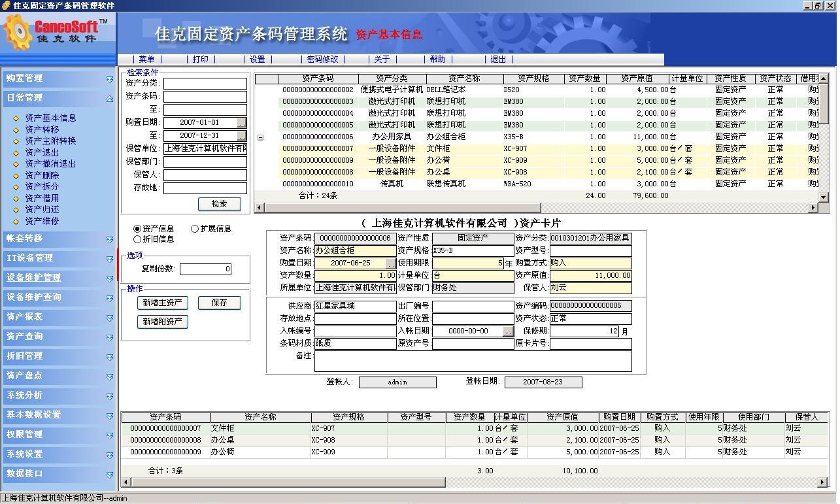Viewport: 840px width, 504px height.
Task: Click the 资产名称 field containing 办公组合柜
Action: [x=355, y=251]
